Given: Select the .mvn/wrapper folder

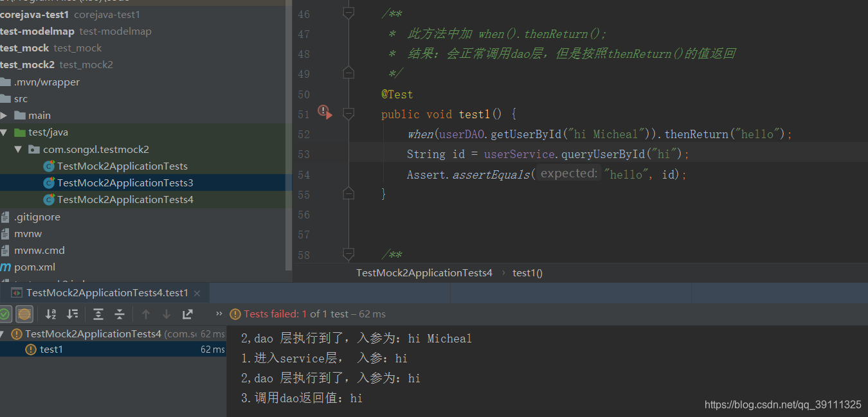Looking at the screenshot, I should pos(46,82).
